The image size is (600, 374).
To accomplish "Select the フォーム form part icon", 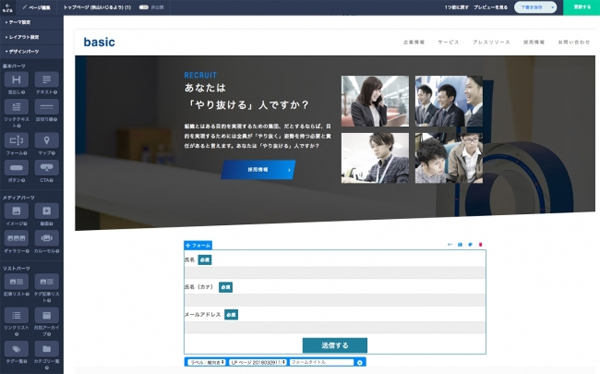I will click(16, 140).
